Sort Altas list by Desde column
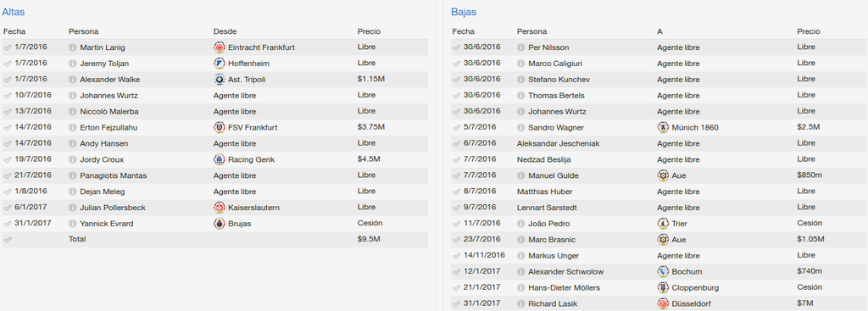868x311 pixels. point(225,31)
